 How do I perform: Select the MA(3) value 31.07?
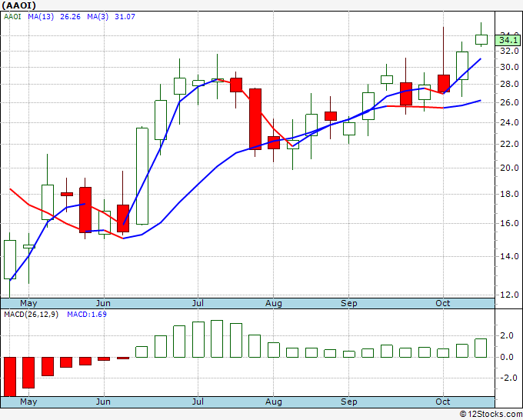click(125, 16)
